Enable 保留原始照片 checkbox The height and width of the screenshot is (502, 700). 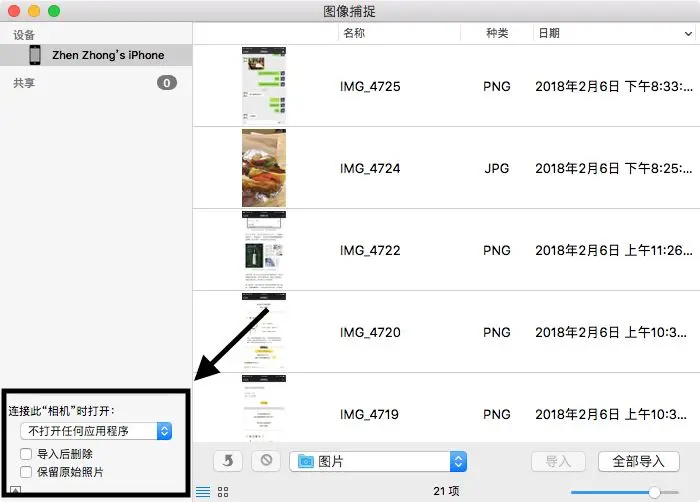click(x=26, y=472)
